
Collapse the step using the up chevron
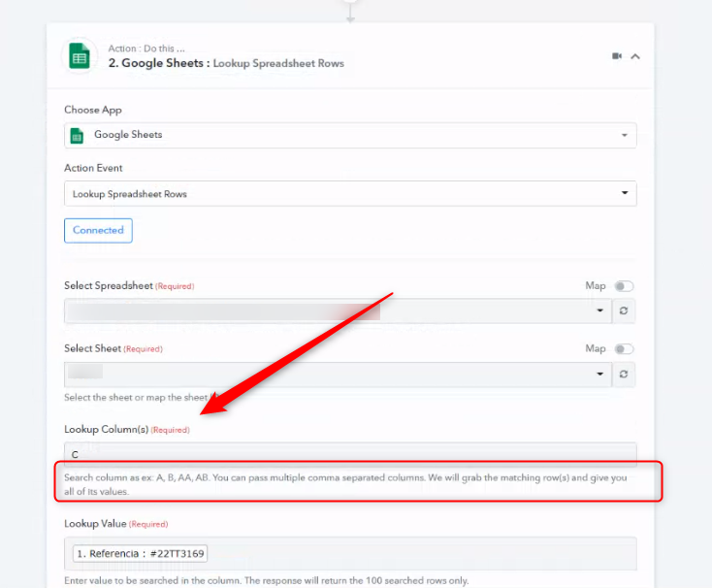[x=635, y=56]
